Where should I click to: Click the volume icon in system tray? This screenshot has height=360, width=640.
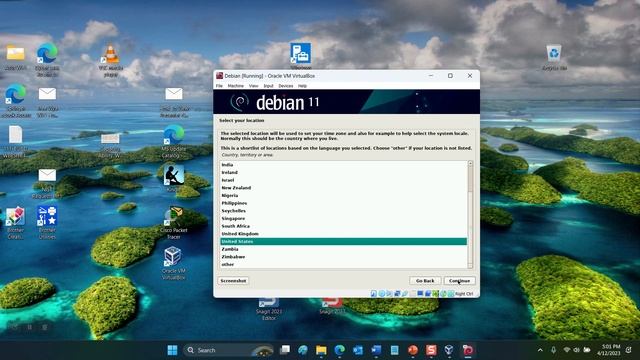point(576,350)
